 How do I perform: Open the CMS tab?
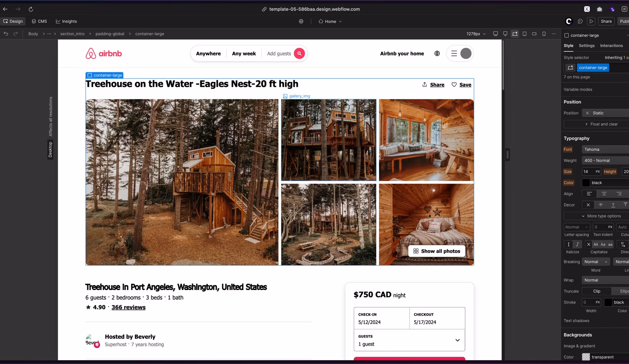(x=39, y=22)
